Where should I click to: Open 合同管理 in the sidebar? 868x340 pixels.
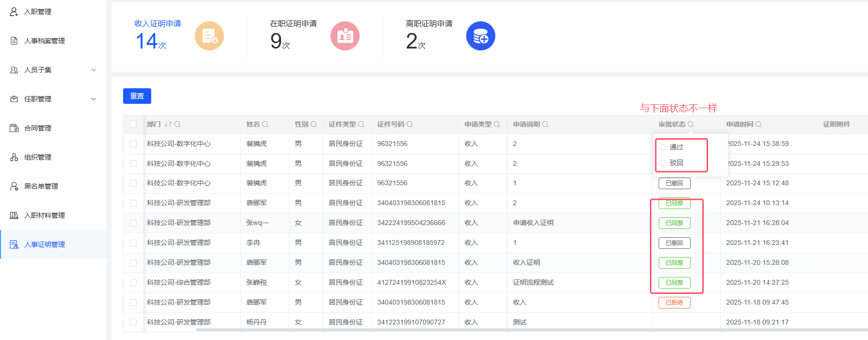[x=38, y=128]
